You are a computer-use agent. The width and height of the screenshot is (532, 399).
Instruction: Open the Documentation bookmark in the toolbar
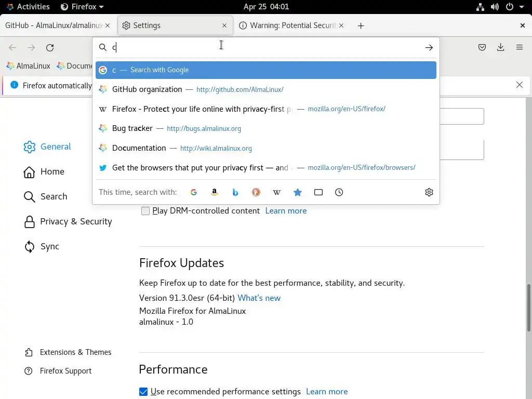tap(75, 66)
